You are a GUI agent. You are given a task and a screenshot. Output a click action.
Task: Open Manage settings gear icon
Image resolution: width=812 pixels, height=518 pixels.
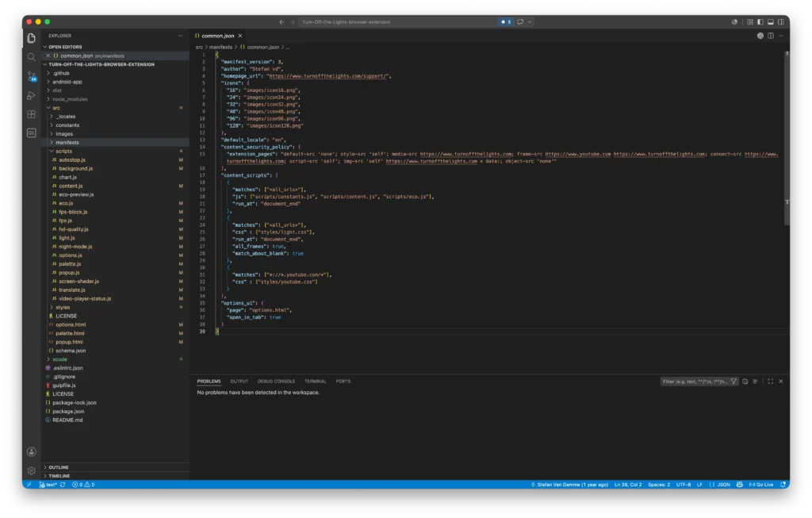click(x=32, y=470)
